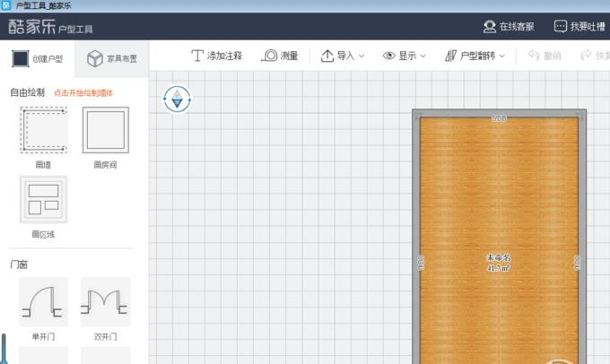Open 在线客服 online support
610x364 pixels.
[509, 26]
